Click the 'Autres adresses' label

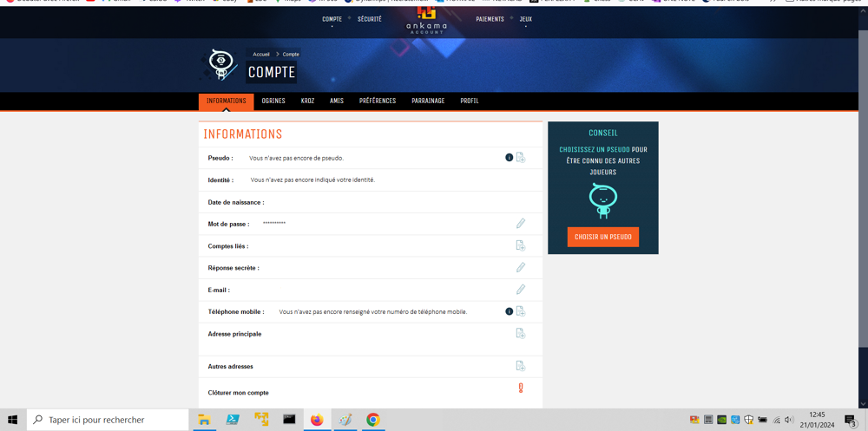(230, 366)
